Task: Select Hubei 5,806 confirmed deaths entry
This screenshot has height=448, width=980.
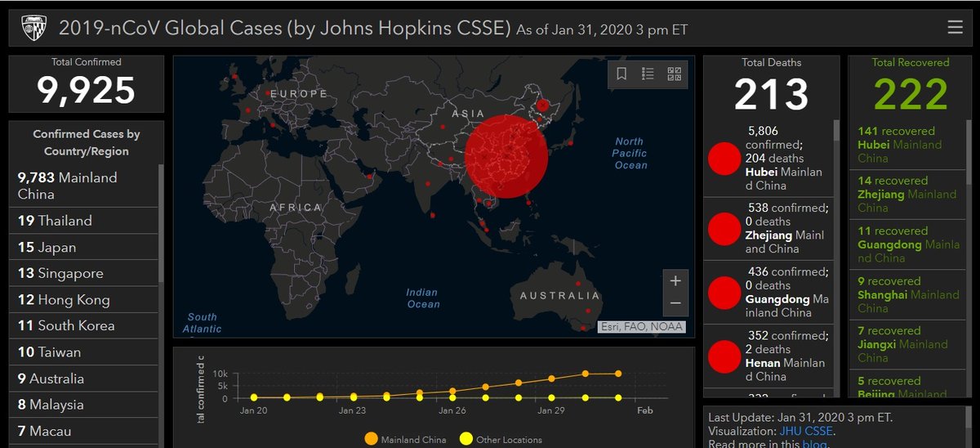Action: [768, 159]
